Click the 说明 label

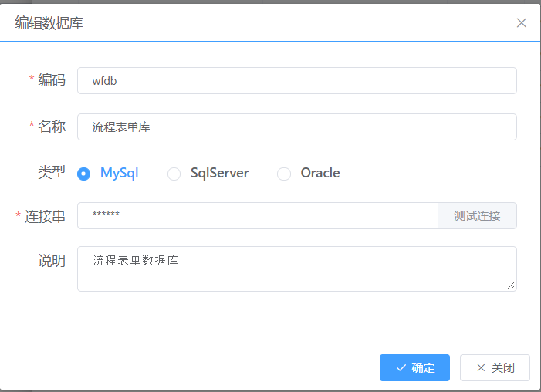coord(52,261)
